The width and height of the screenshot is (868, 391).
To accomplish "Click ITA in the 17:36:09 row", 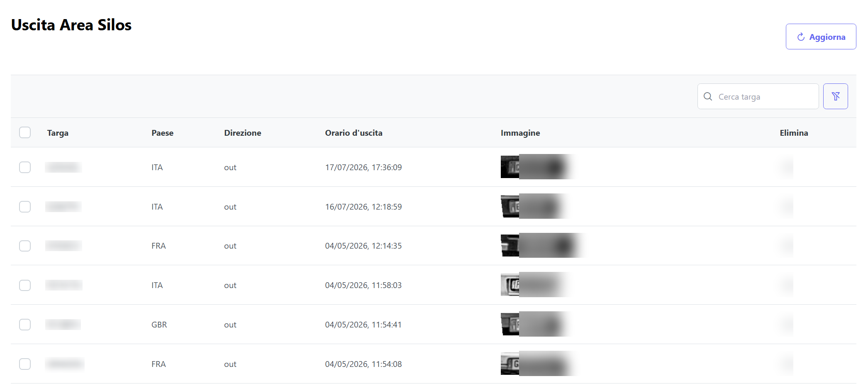I will coord(157,167).
